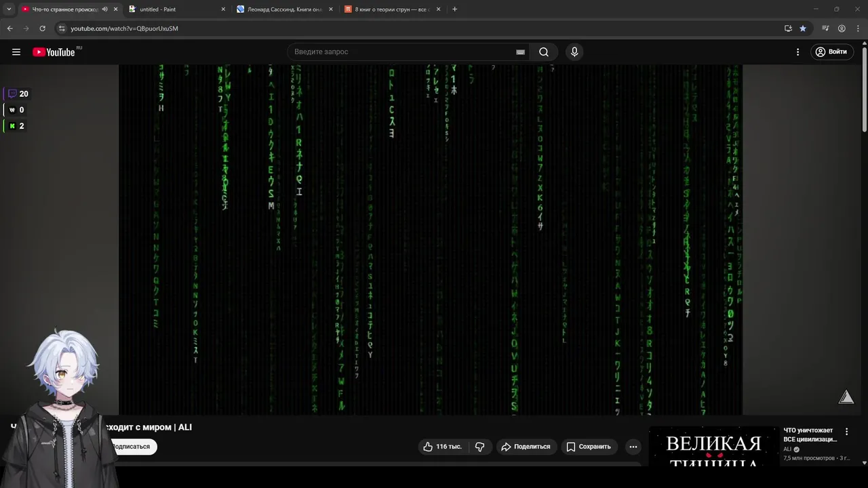Open the Chrome three-dot menu
The height and width of the screenshot is (488, 868).
857,28
